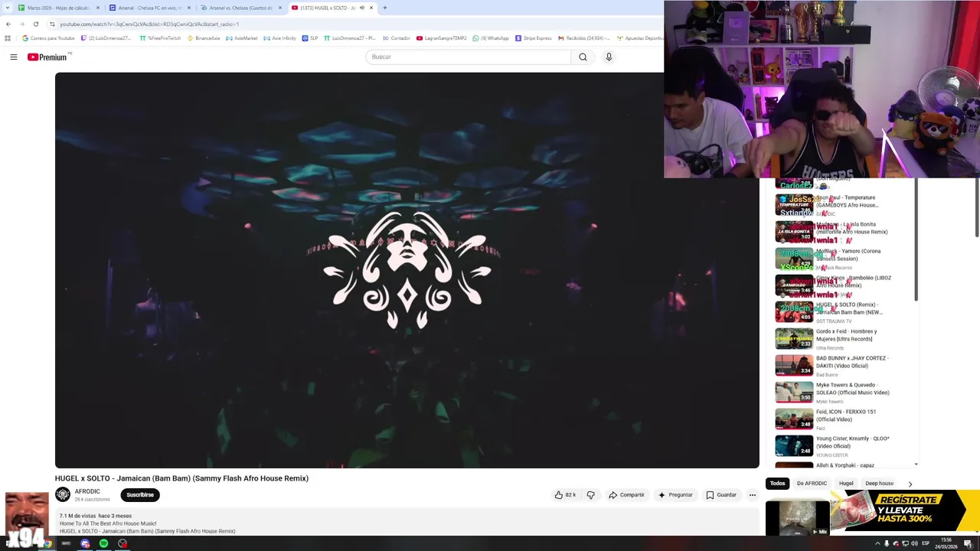This screenshot has height=551, width=980.
Task: Start voice search with microphone icon
Action: 609,57
